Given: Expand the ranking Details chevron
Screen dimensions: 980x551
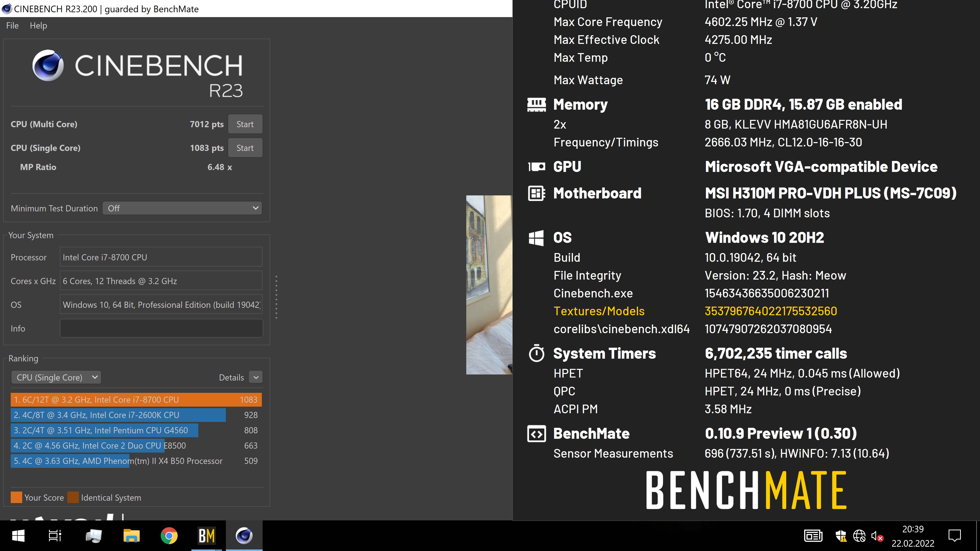Looking at the screenshot, I should point(256,377).
